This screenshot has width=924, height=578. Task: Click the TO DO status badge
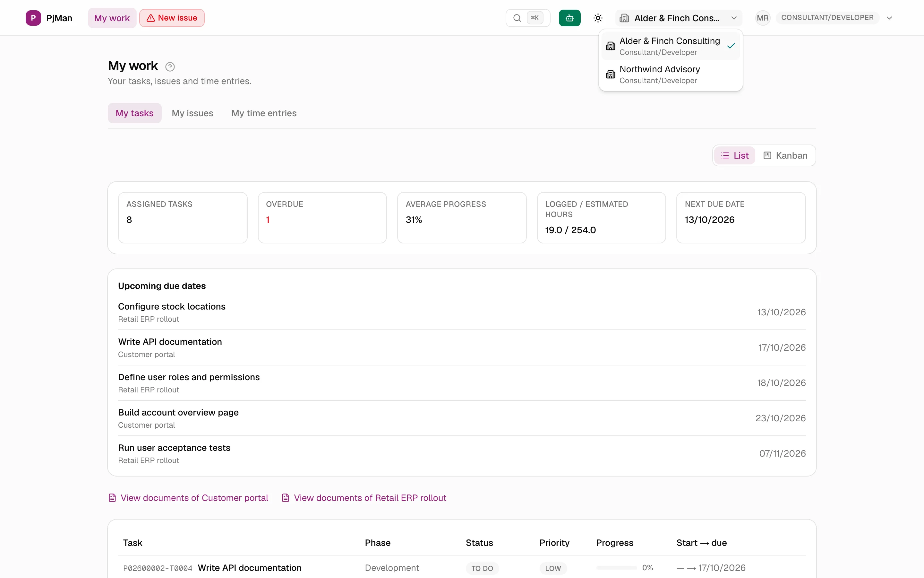click(482, 568)
